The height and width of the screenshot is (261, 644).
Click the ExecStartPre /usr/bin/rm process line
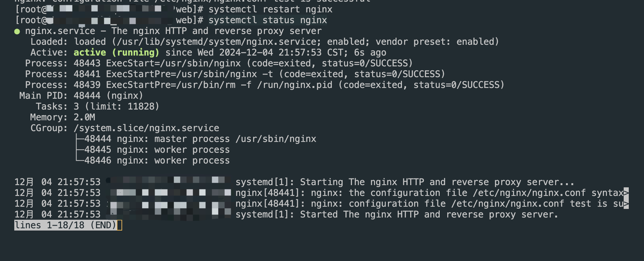coord(264,85)
